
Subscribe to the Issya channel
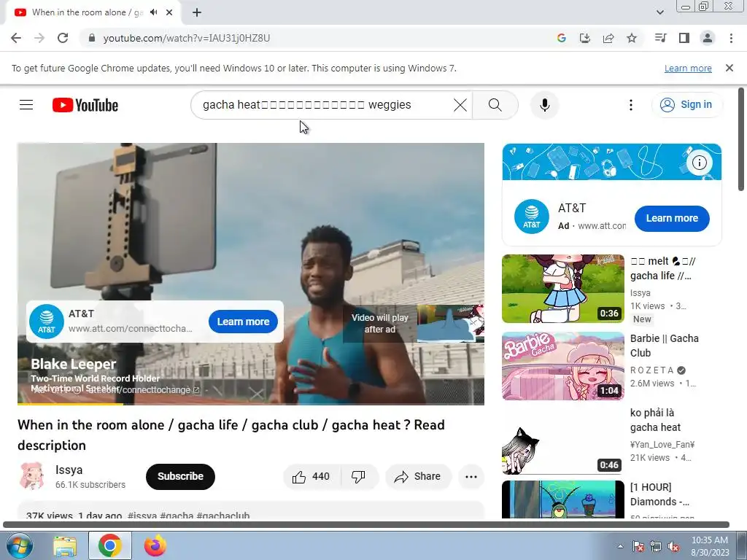tap(180, 477)
